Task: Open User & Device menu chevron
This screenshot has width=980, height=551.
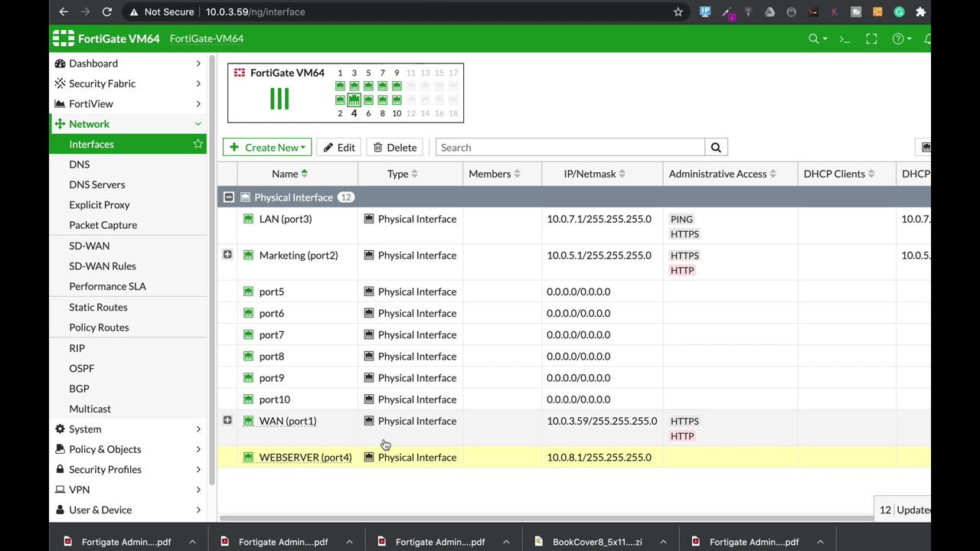Action: point(198,510)
